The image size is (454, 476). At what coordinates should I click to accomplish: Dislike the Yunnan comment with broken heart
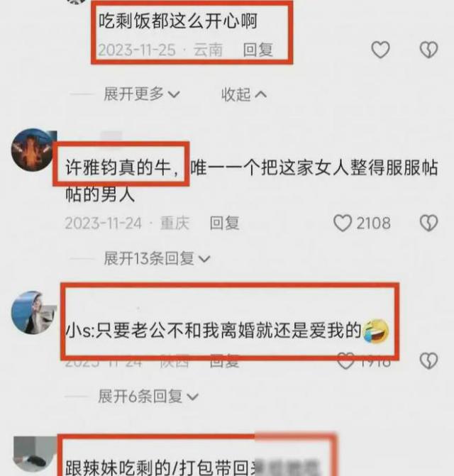coord(428,50)
